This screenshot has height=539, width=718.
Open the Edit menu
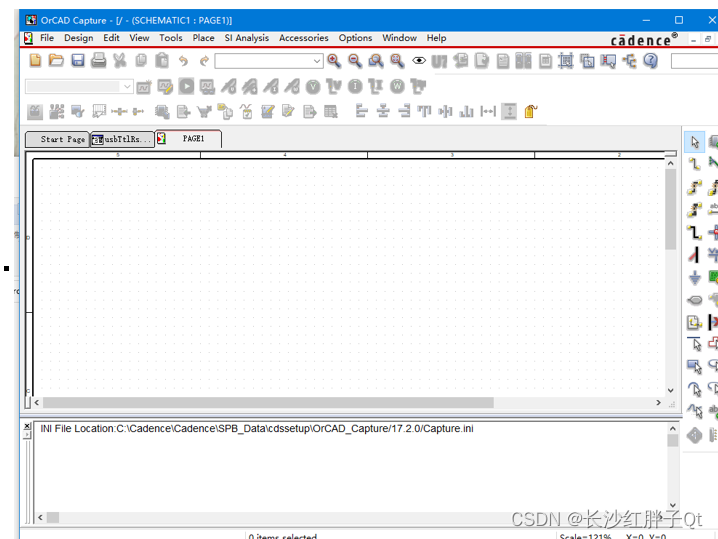[111, 38]
